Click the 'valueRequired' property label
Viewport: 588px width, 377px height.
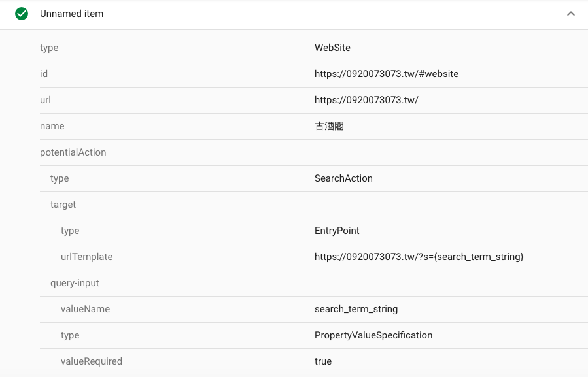(x=92, y=361)
